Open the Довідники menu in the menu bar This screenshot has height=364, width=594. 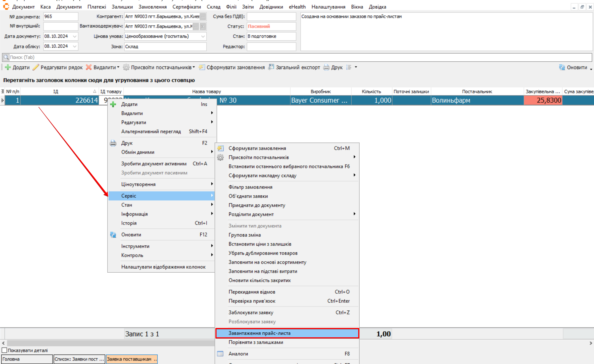point(271,7)
